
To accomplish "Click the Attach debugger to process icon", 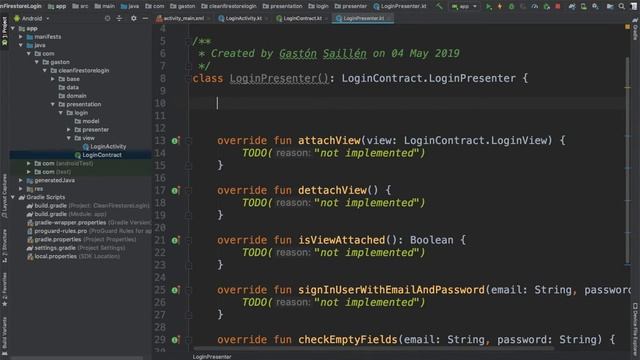I will click(547, 6).
